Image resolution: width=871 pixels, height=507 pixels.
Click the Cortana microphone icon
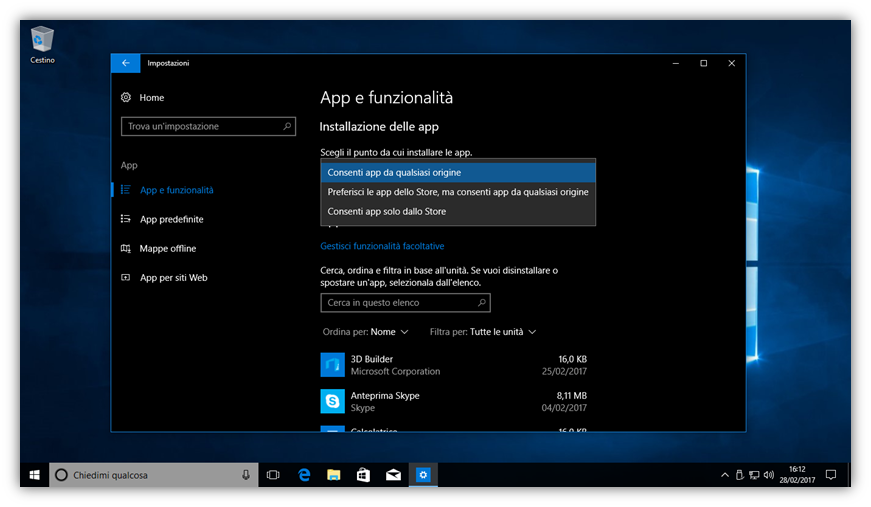[246, 475]
